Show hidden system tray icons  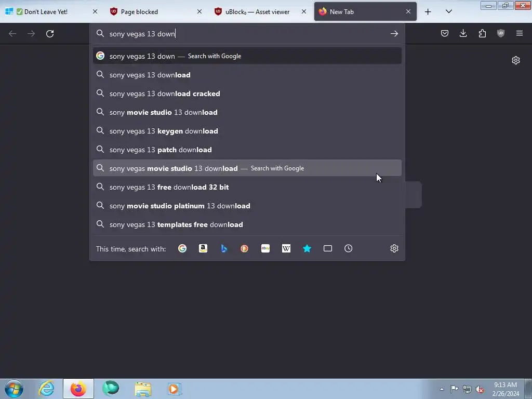point(442,389)
